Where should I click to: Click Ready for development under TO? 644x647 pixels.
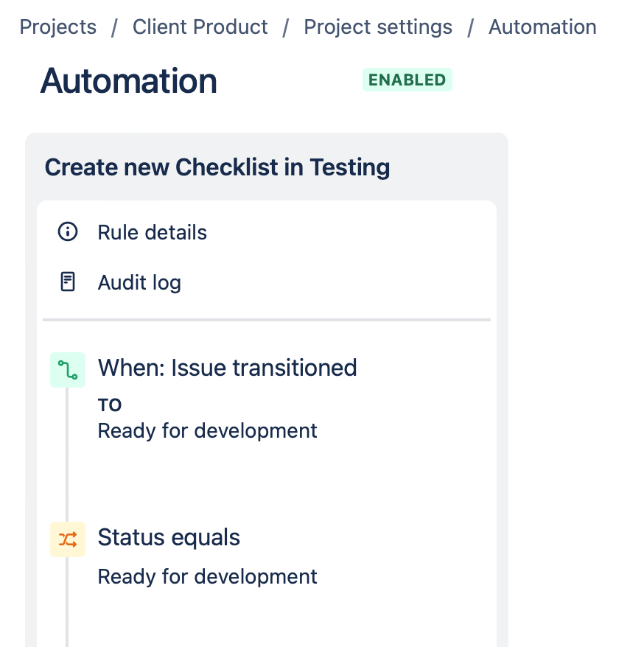click(208, 431)
